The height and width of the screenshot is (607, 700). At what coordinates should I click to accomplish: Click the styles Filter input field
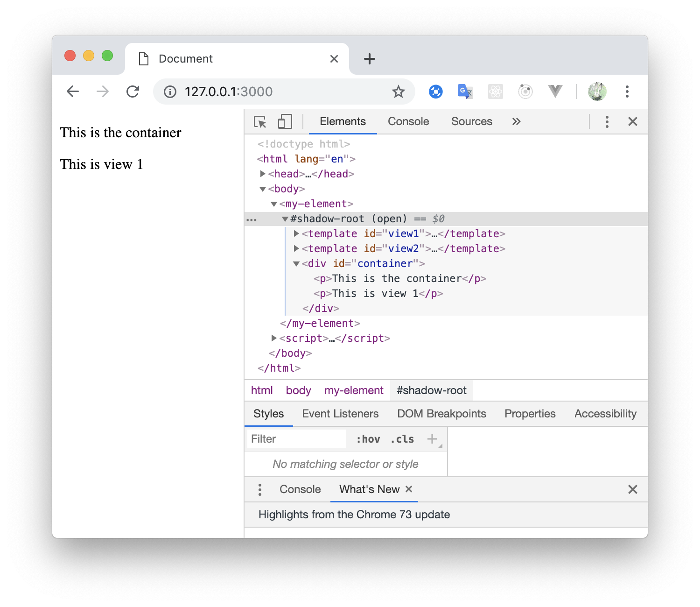pyautogui.click(x=296, y=439)
